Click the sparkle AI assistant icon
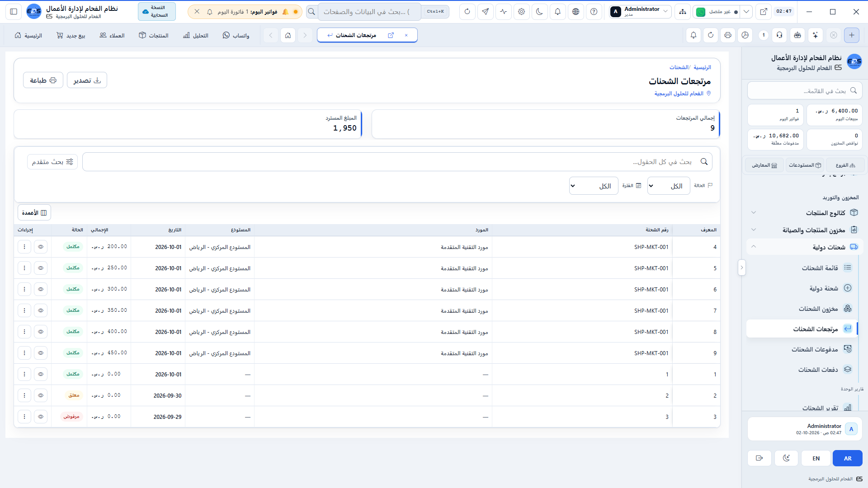The height and width of the screenshot is (488, 868). [815, 35]
